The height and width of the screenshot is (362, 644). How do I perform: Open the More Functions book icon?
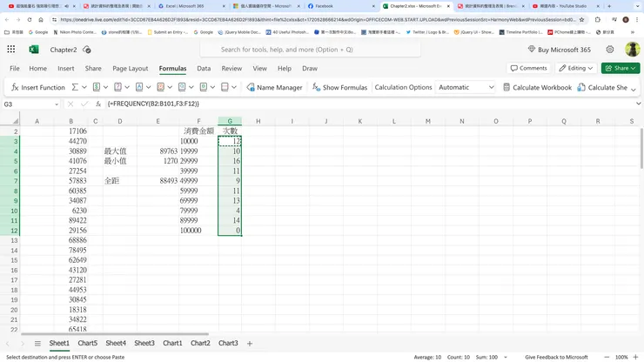click(225, 87)
